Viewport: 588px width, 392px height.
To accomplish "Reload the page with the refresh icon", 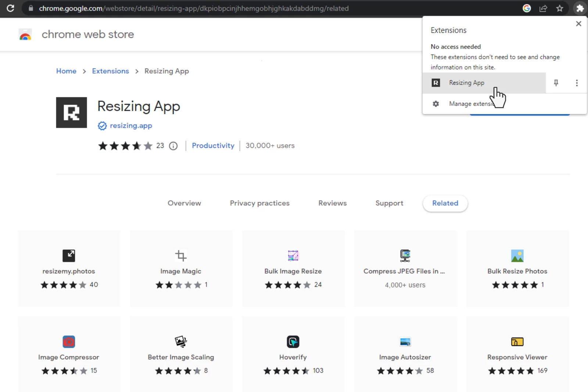I will [10, 8].
